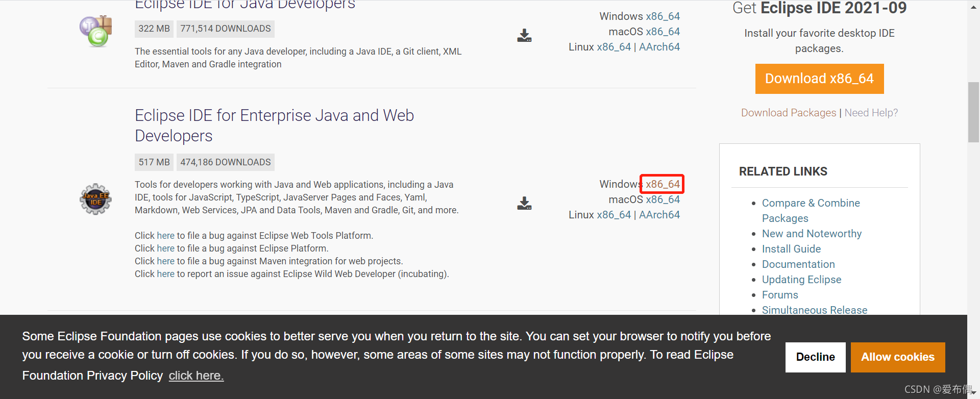This screenshot has height=399, width=980.
Task: Open New and Noteworthy link
Action: (x=812, y=234)
